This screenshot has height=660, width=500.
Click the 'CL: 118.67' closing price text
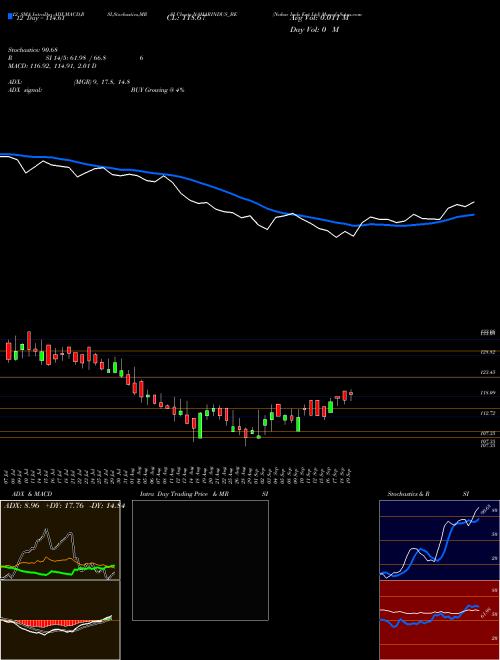186,18
